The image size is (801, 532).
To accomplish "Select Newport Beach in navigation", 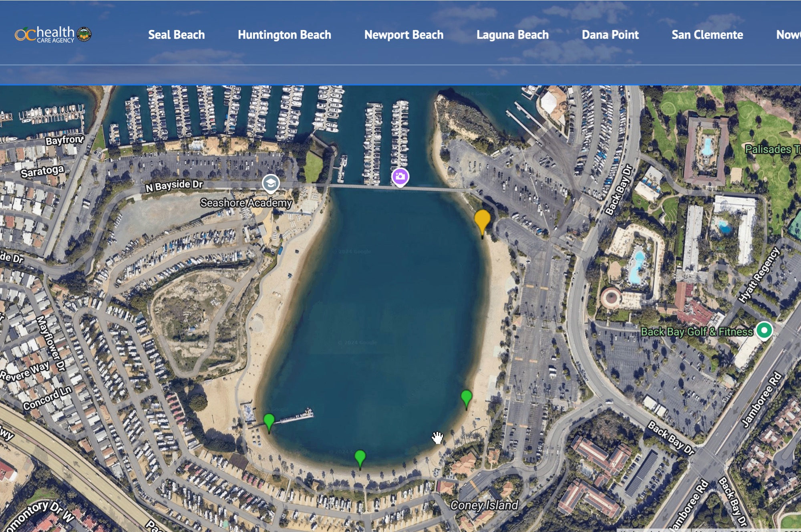I will tap(404, 35).
